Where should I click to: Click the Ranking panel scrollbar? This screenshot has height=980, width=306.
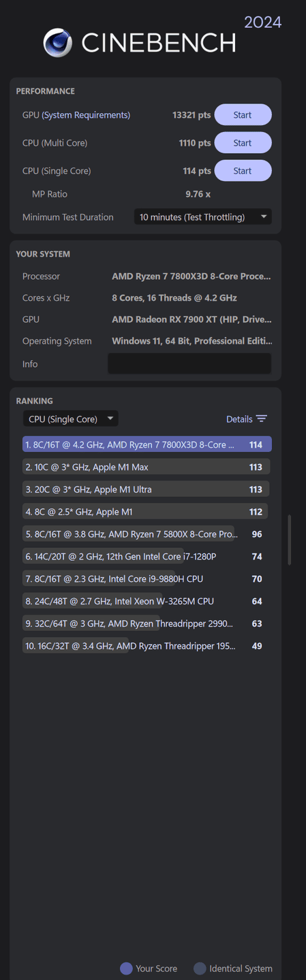(x=290, y=540)
